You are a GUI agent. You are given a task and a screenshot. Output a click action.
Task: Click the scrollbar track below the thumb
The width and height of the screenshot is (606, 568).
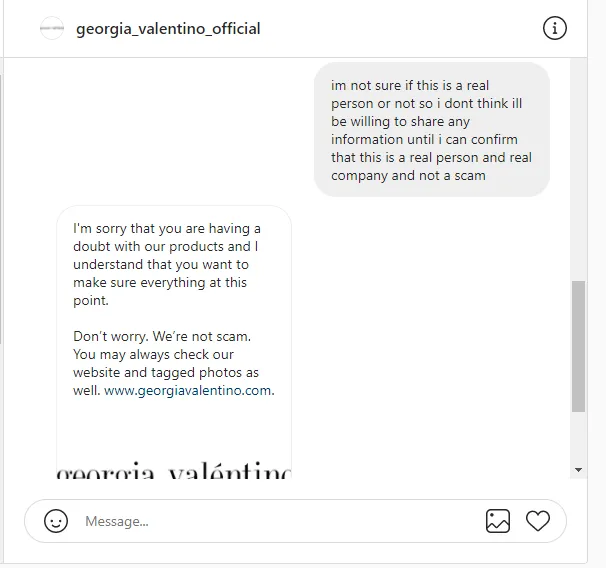coord(578,437)
